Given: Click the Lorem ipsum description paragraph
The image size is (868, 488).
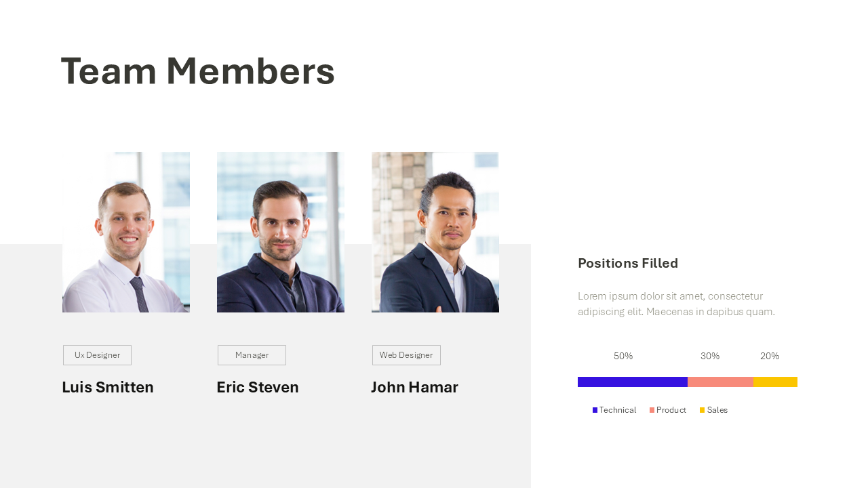Looking at the screenshot, I should click(676, 304).
